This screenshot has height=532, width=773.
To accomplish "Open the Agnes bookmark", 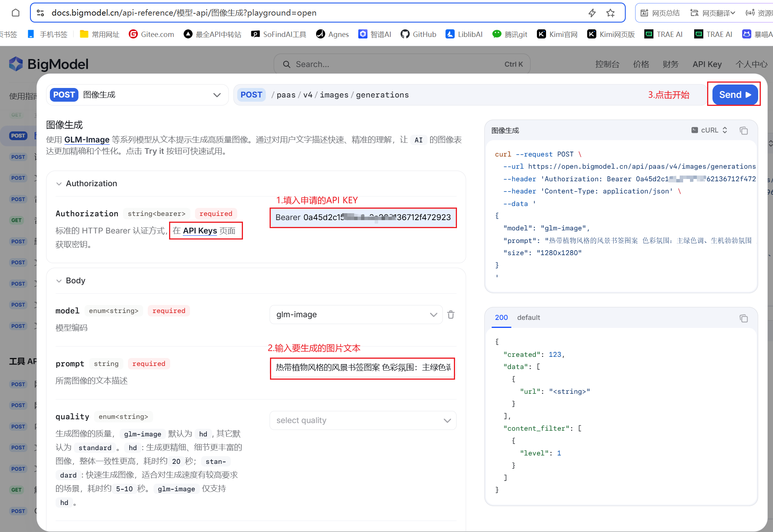I will (332, 34).
